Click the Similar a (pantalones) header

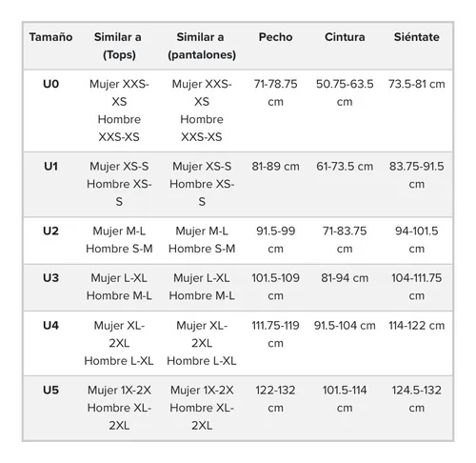pos(202,46)
